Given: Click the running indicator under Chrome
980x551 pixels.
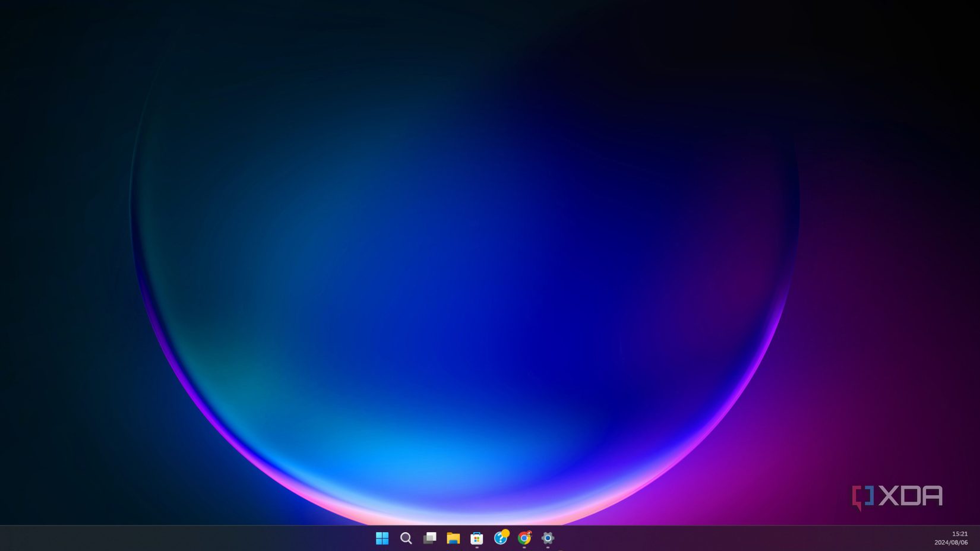Looking at the screenshot, I should [x=524, y=547].
